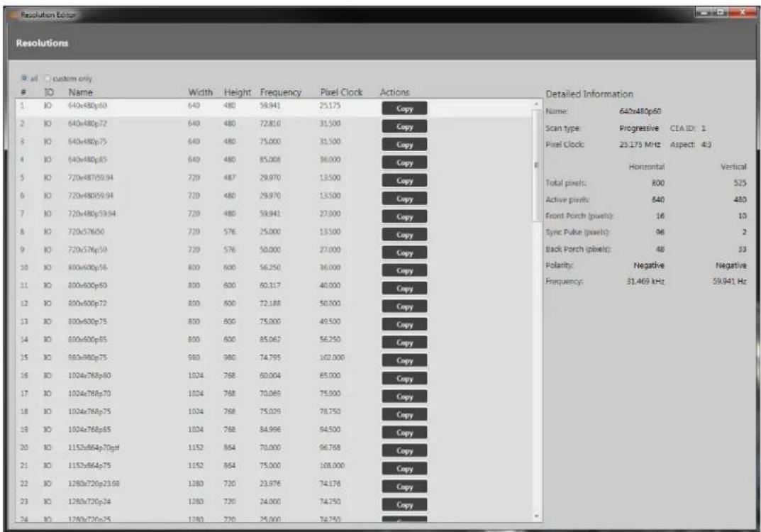This screenshot has width=761, height=532.
Task: Copy the 1024x768p60 resolution
Action: point(404,378)
